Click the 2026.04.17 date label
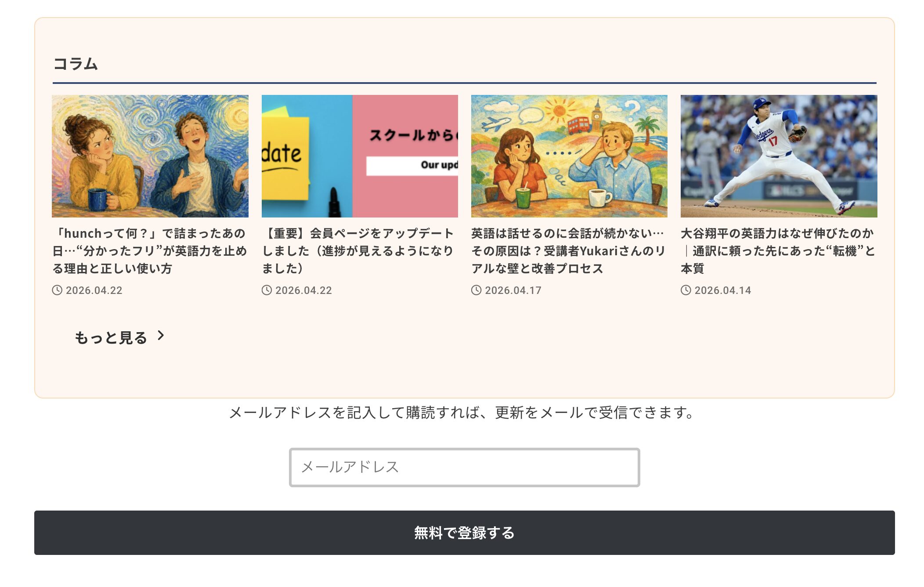The image size is (924, 587). tap(513, 290)
